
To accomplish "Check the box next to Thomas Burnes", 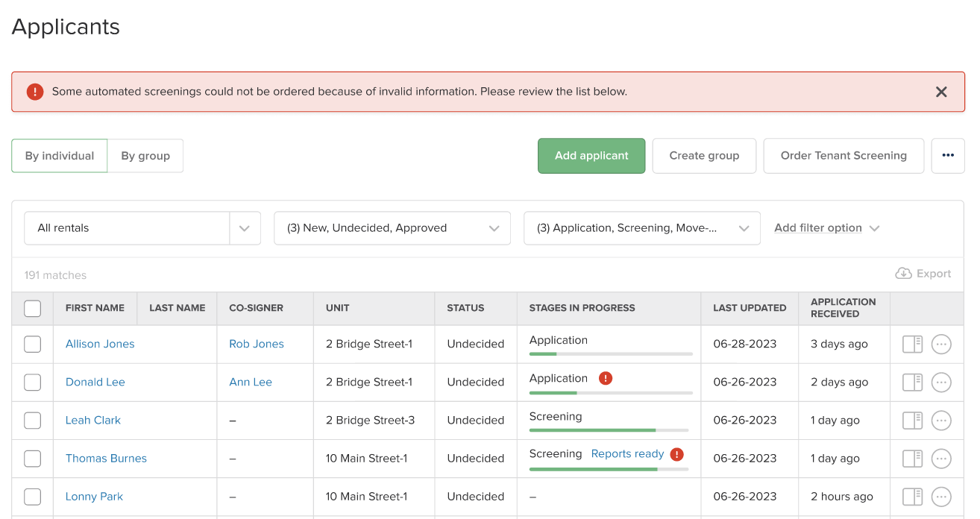I will (32, 458).
